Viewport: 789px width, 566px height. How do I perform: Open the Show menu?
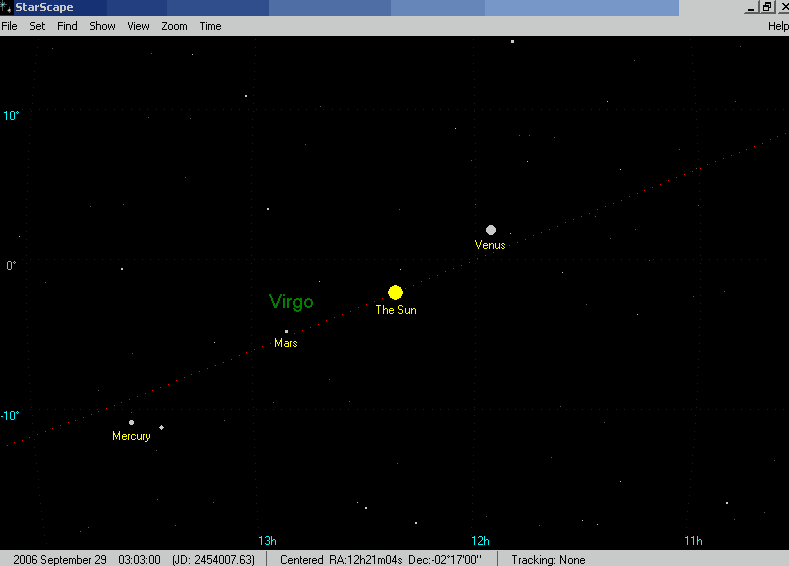point(102,26)
